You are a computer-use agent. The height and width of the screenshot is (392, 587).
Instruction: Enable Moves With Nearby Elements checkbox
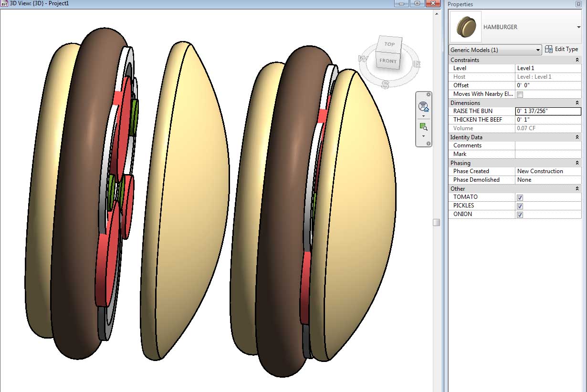click(520, 94)
